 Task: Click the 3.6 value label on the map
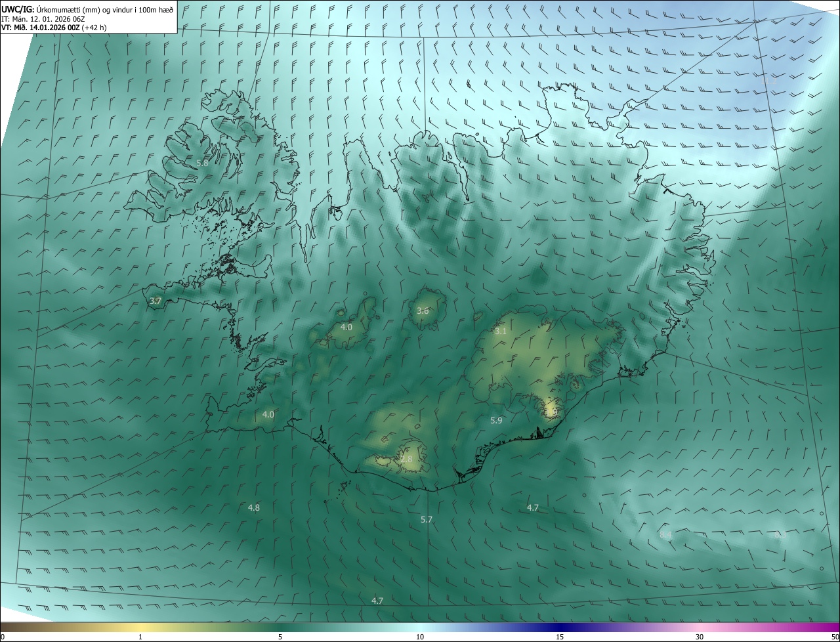click(x=423, y=311)
